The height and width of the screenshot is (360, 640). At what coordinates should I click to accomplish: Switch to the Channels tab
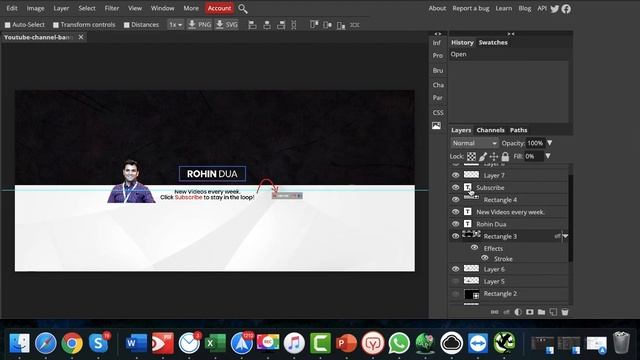coord(491,130)
